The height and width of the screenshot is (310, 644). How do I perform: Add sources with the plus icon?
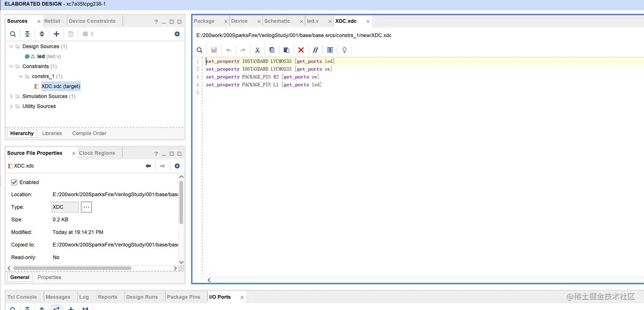click(x=56, y=34)
